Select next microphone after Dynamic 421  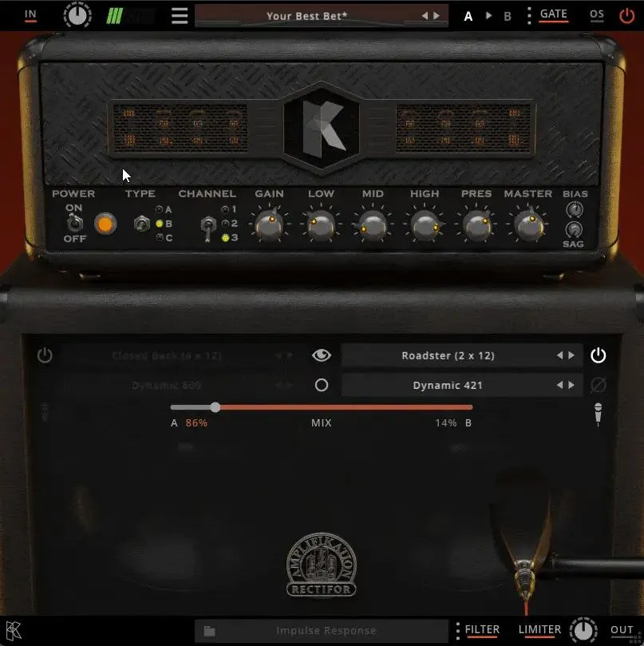tap(571, 385)
